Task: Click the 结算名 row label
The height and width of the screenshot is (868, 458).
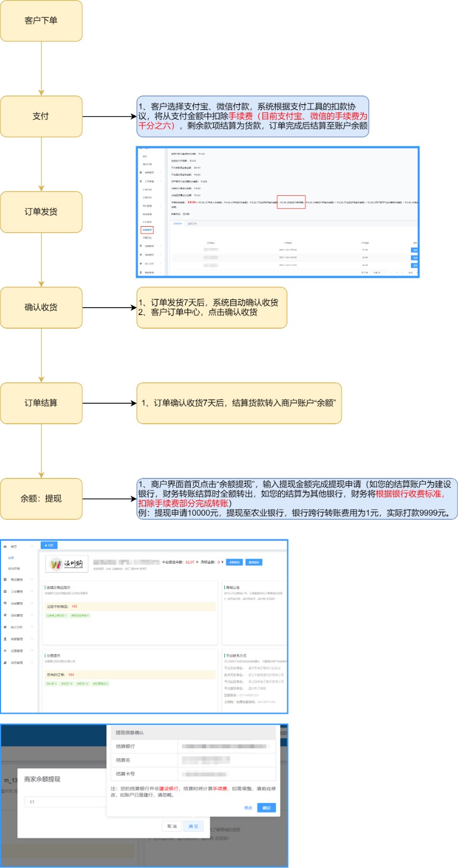Action: coord(123,760)
